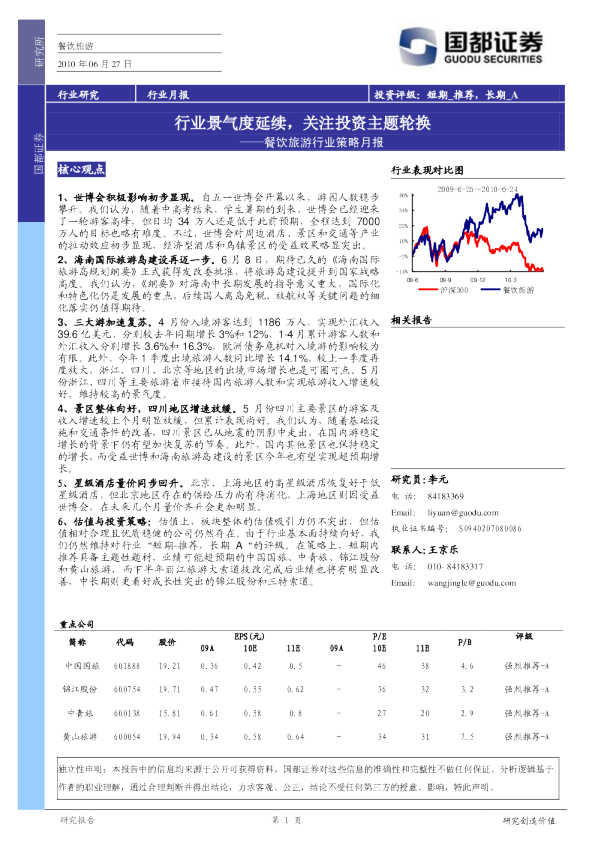Screen dimensions: 595x842
Task: Click the '相关报告' heading
Action: click(x=411, y=320)
